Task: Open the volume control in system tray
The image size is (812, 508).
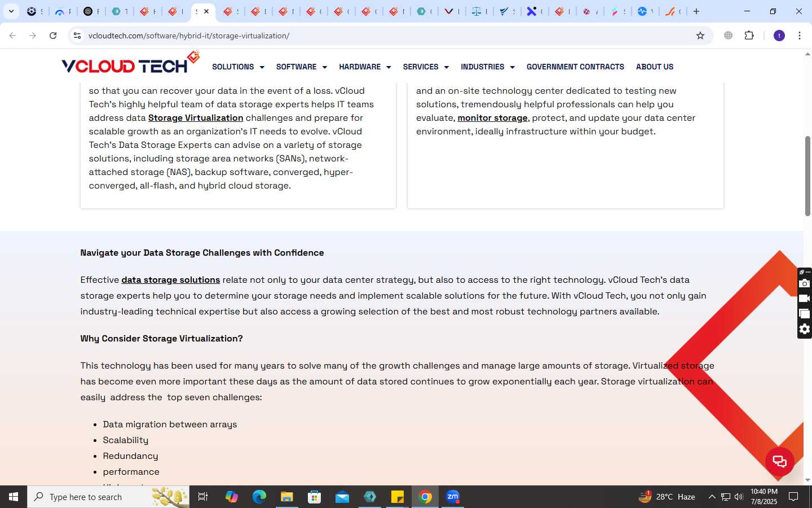Action: point(739,497)
